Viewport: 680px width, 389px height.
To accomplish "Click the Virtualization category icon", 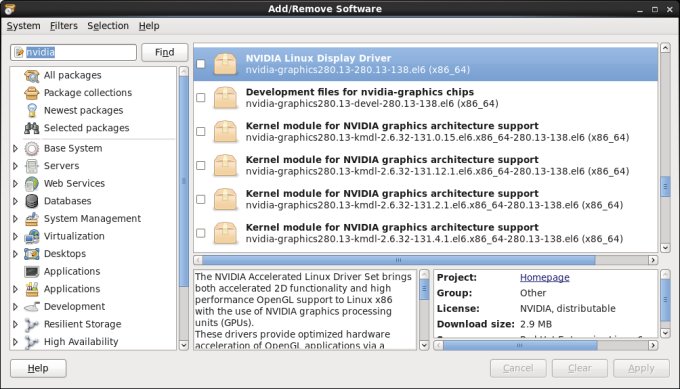I will tap(32, 236).
